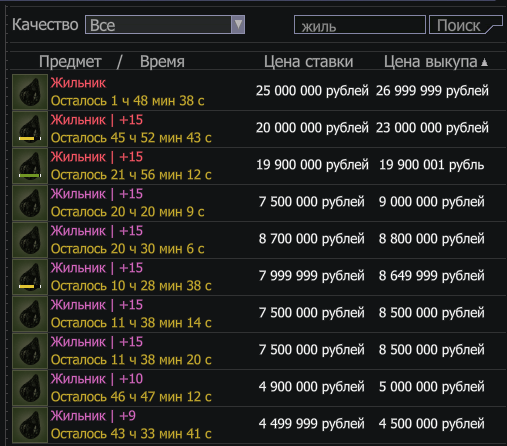
Task: Select item icon with 23 000 000 buyout
Action: 30,129
